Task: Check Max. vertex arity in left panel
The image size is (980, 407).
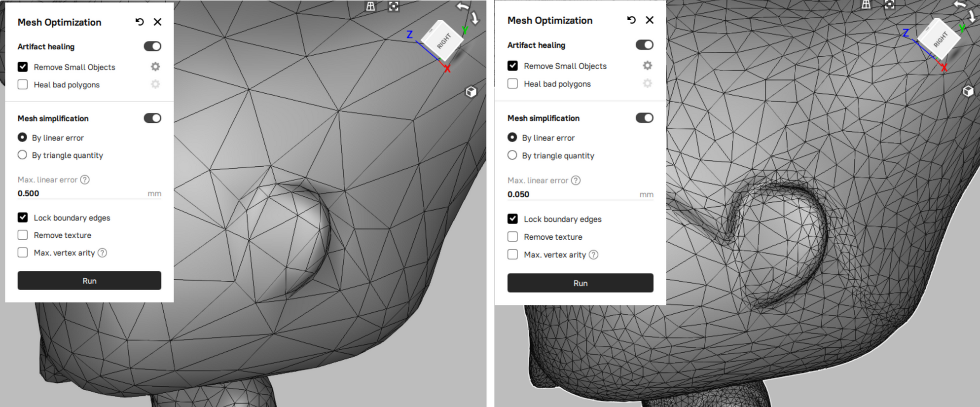Action: [x=23, y=253]
